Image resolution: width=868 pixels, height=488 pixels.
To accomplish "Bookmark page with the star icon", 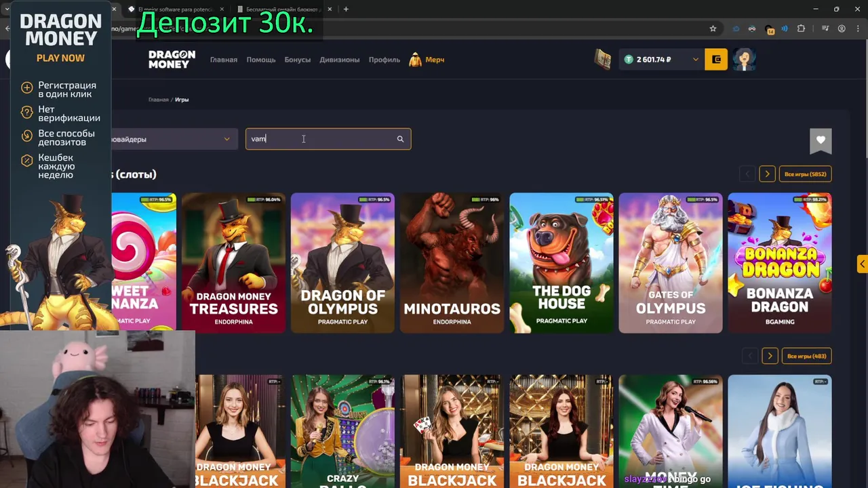I will coord(713,28).
